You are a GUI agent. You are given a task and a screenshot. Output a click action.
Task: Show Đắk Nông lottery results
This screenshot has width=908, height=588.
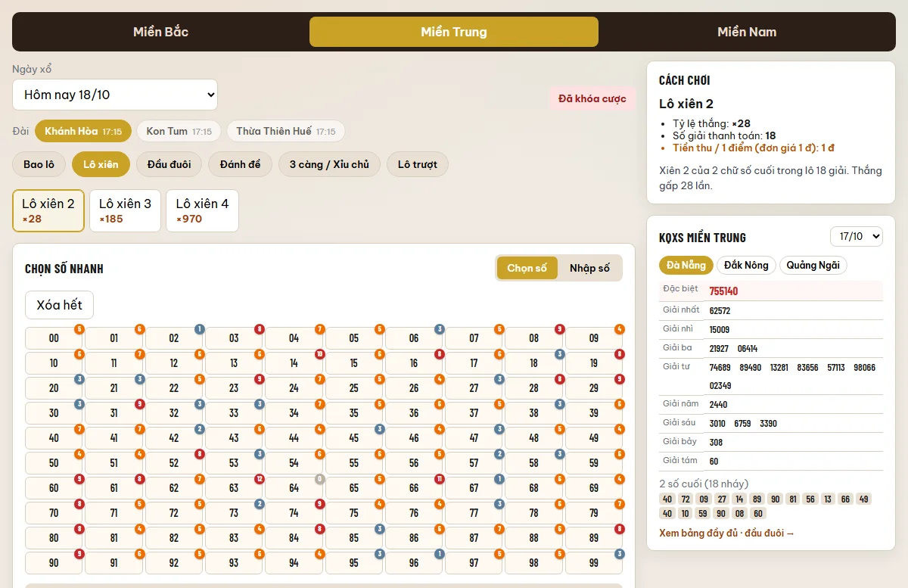(x=746, y=265)
